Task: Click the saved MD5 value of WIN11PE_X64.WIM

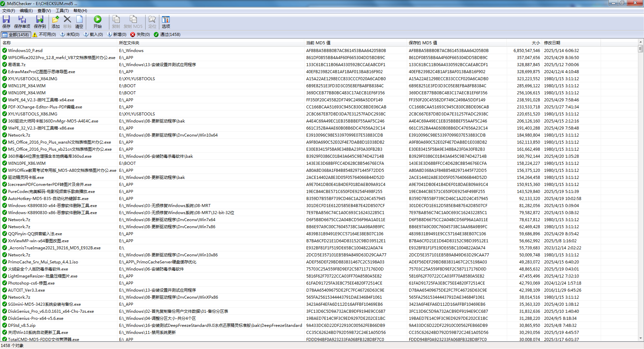Action: click(447, 86)
